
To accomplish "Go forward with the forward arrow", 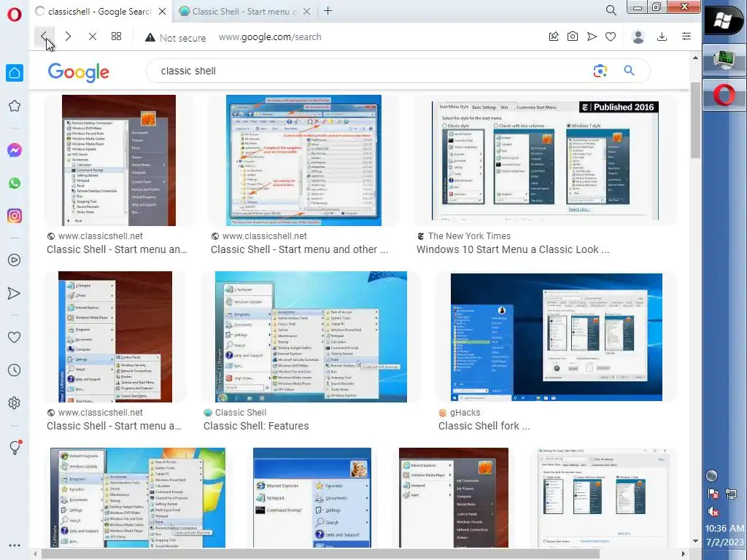I will tap(68, 36).
